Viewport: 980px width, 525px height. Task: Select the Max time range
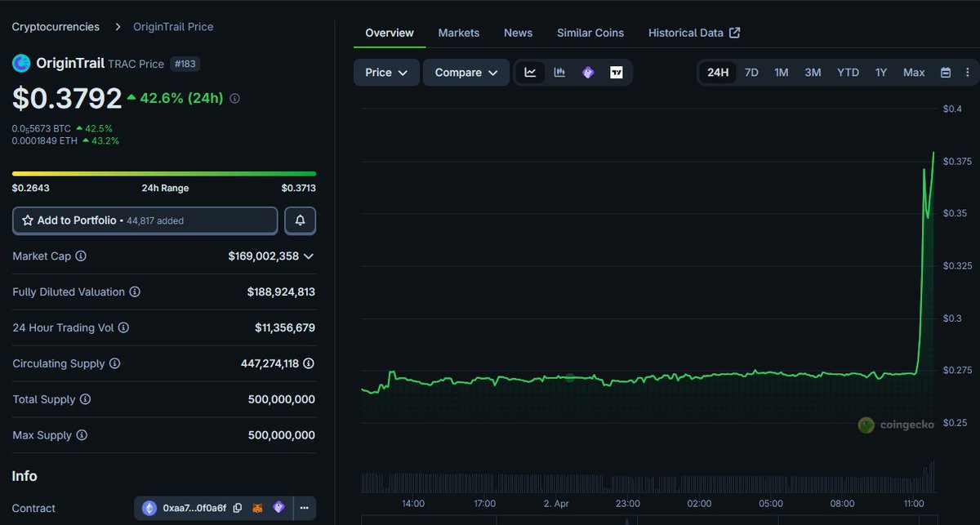click(914, 73)
